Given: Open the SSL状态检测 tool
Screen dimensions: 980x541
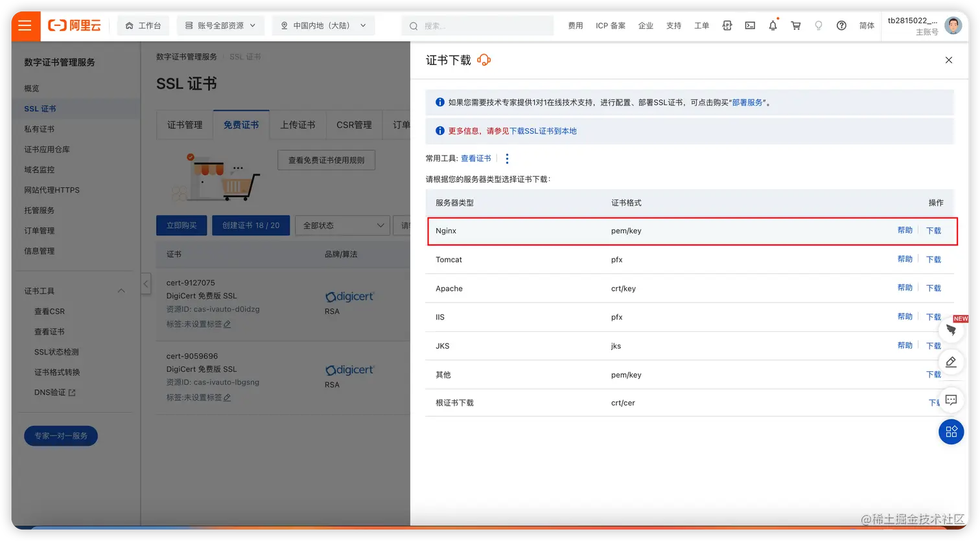Looking at the screenshot, I should pyautogui.click(x=56, y=352).
